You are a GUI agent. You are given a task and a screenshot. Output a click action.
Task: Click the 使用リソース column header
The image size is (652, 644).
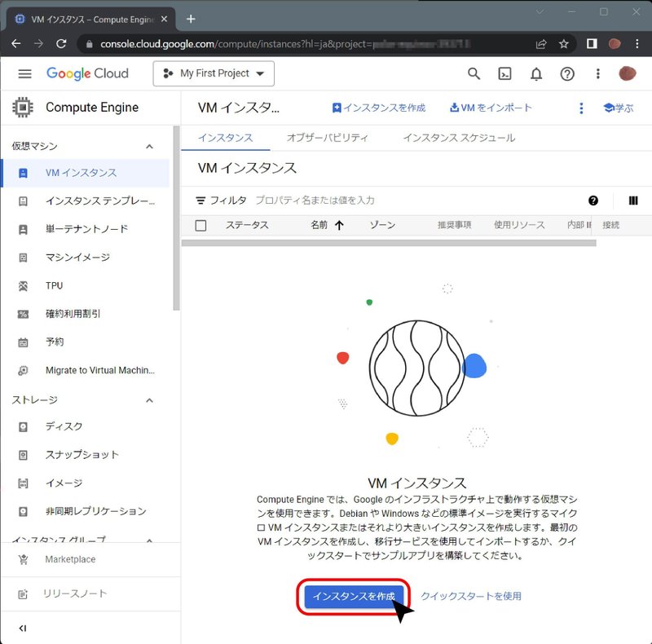(x=519, y=225)
